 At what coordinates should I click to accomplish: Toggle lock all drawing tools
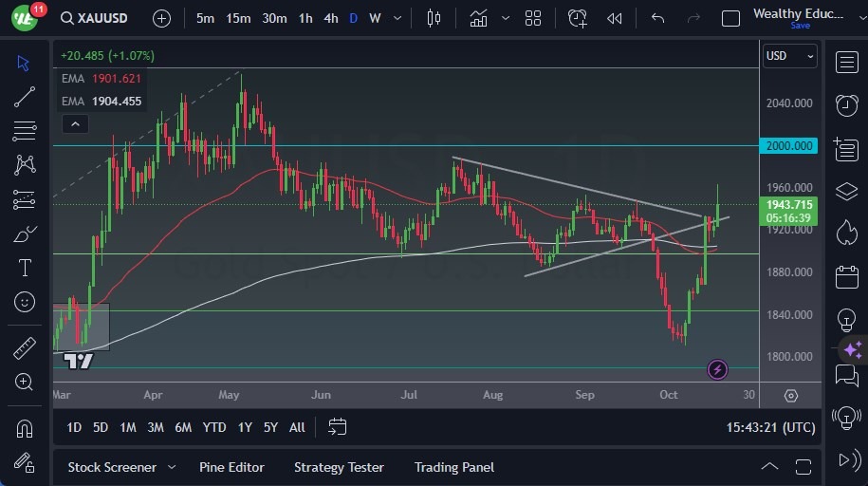[25, 462]
